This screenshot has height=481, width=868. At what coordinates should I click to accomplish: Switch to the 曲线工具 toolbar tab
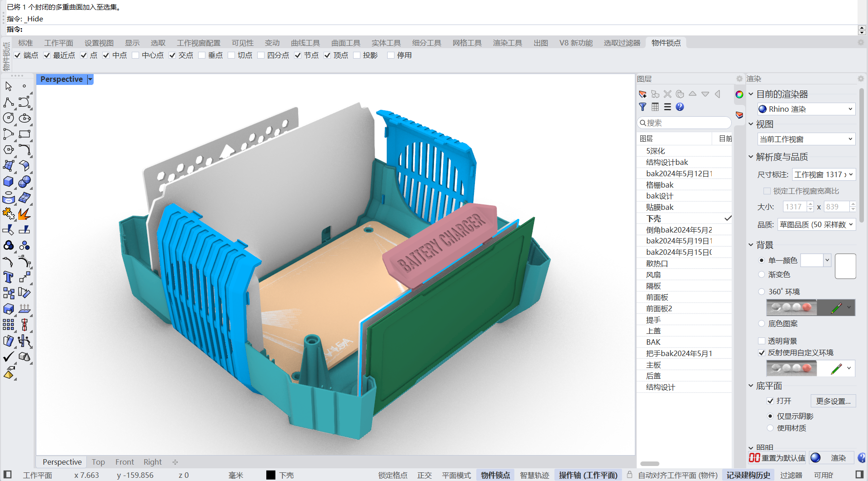point(305,43)
